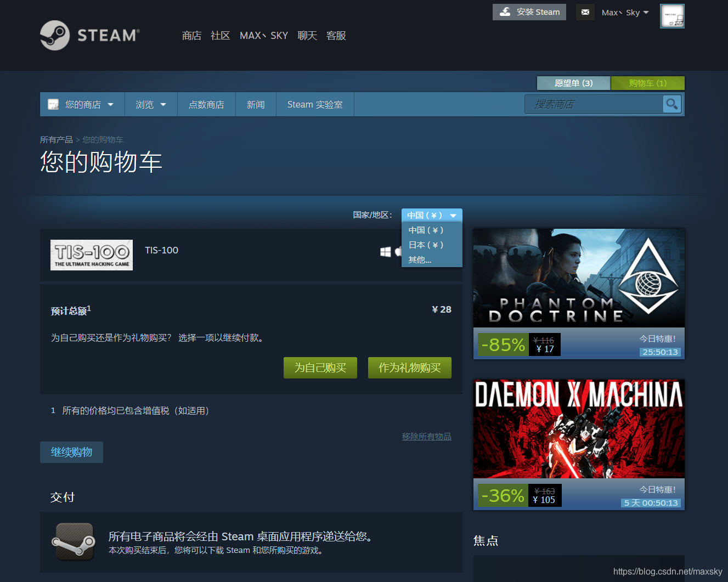Open the 商店 top navigation item
The height and width of the screenshot is (582, 728).
191,36
